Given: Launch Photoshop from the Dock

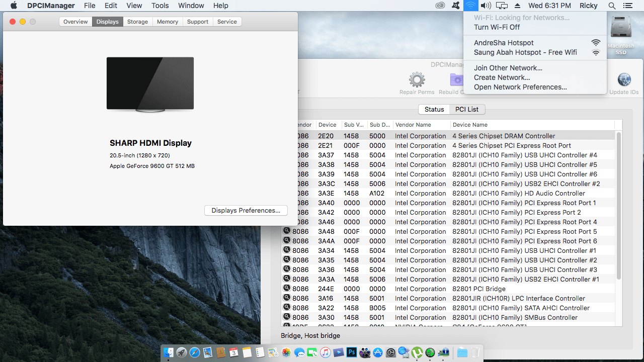Looking at the screenshot, I should [352, 352].
